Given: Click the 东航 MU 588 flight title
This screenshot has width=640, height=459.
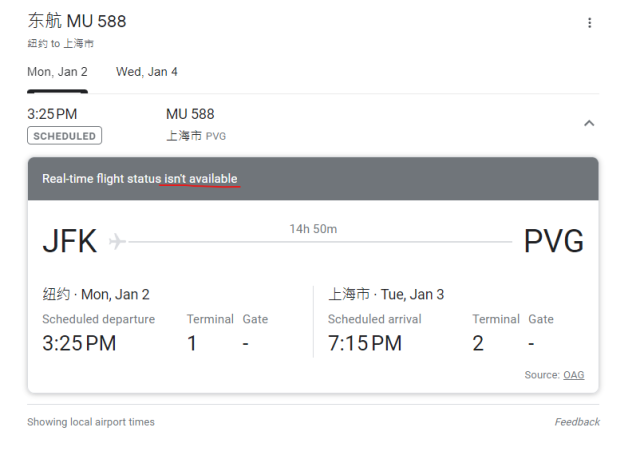Looking at the screenshot, I should pyautogui.click(x=77, y=21).
